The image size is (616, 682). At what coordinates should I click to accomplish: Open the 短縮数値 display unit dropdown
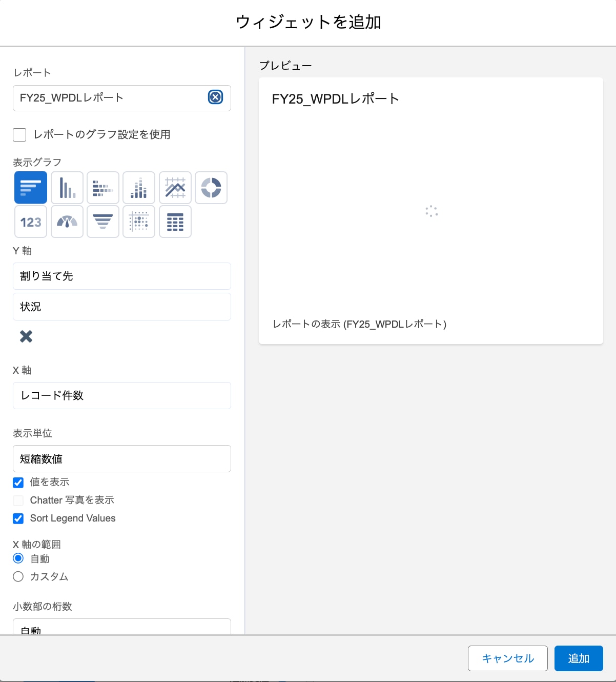122,458
